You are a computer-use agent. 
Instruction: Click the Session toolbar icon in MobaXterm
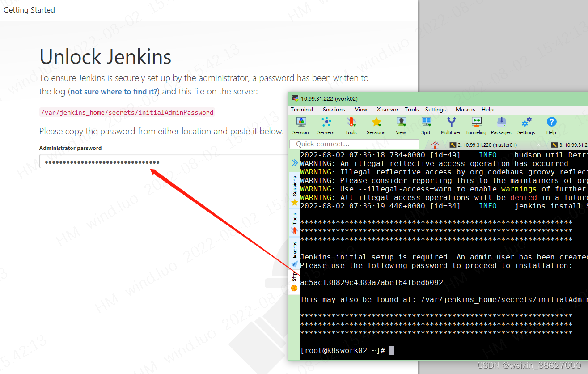pos(300,125)
